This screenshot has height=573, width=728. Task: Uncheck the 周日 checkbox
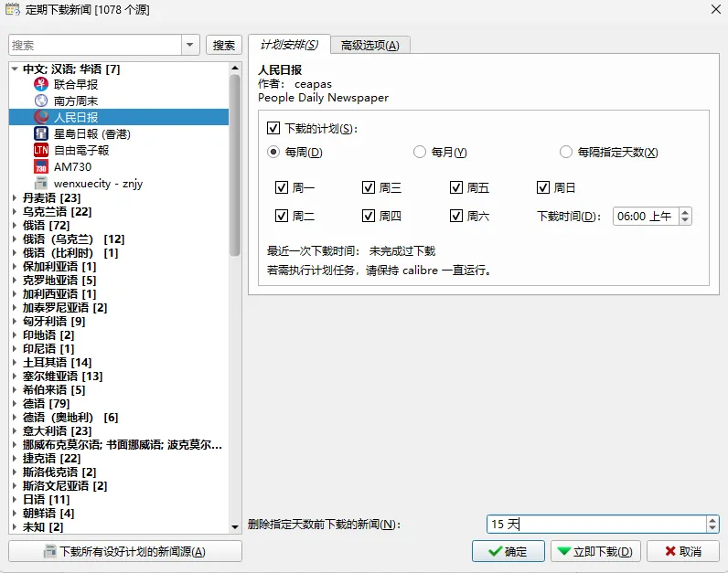[x=542, y=187]
